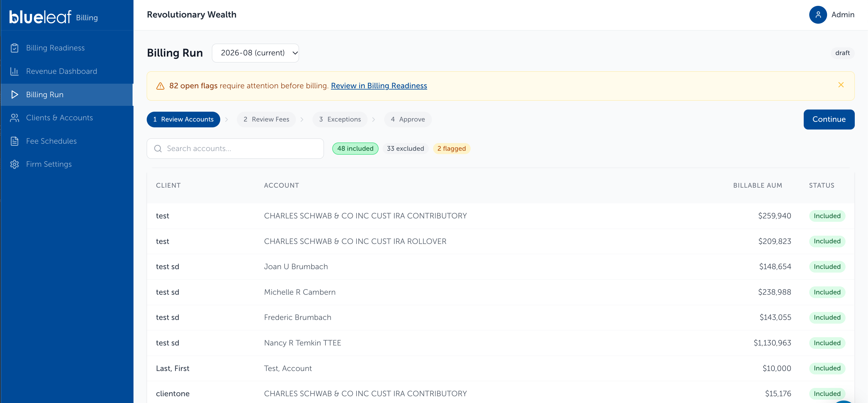Open Billing Readiness clipboard icon

[14, 48]
